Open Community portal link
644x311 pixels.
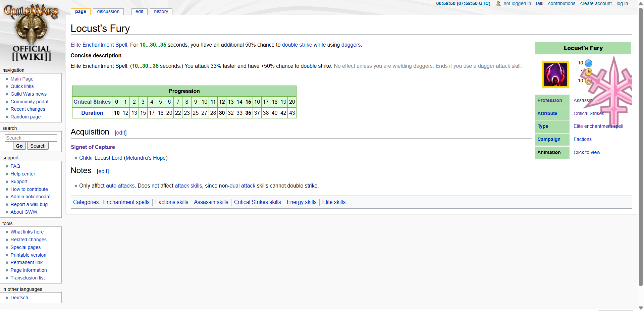click(30, 102)
